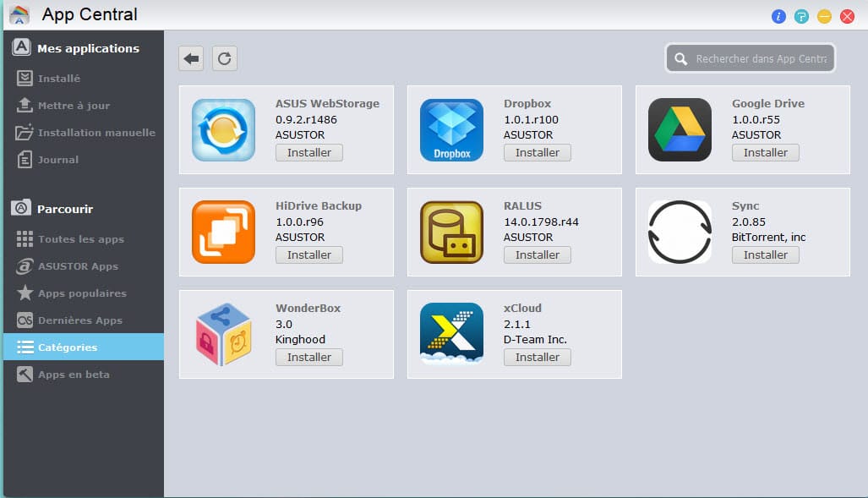Open the Dropbox app icon
This screenshot has height=498, width=868.
tap(451, 129)
